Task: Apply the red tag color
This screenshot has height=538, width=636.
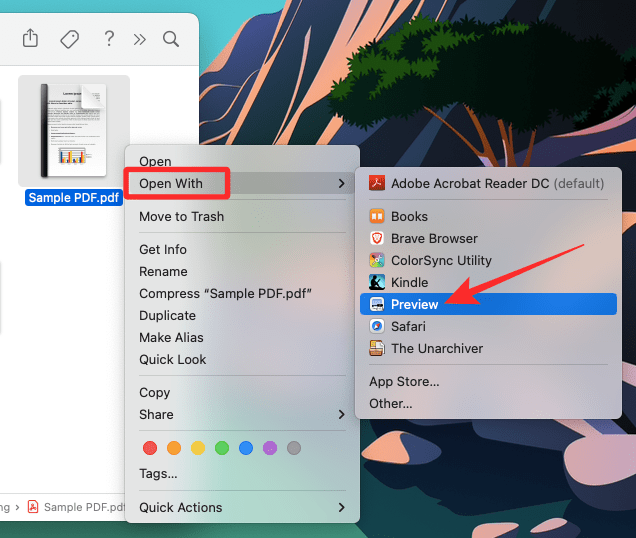Action: [x=150, y=448]
